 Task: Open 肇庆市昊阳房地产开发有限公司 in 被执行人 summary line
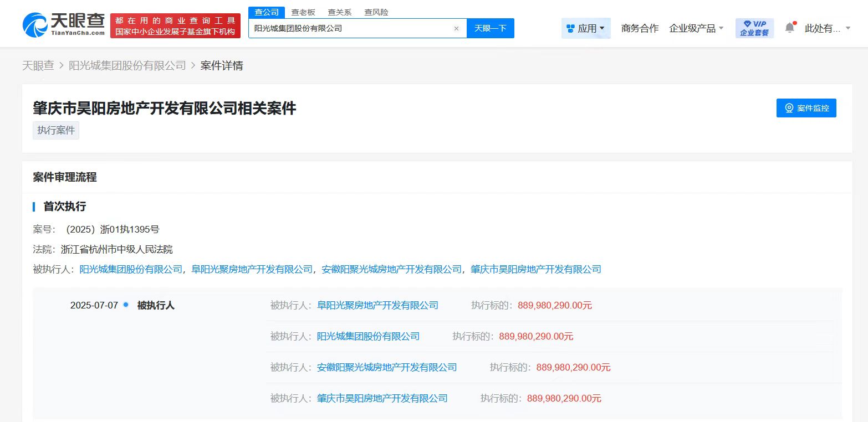point(536,269)
